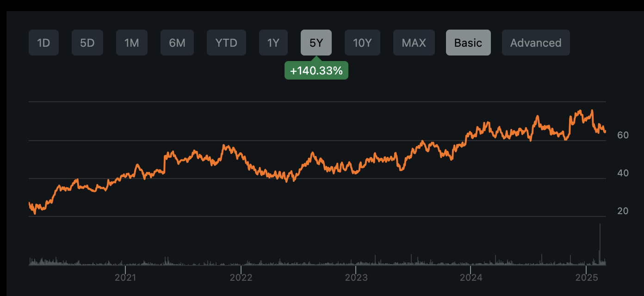644x296 pixels.
Task: Click the 2023 axis label
Action: pyautogui.click(x=356, y=277)
